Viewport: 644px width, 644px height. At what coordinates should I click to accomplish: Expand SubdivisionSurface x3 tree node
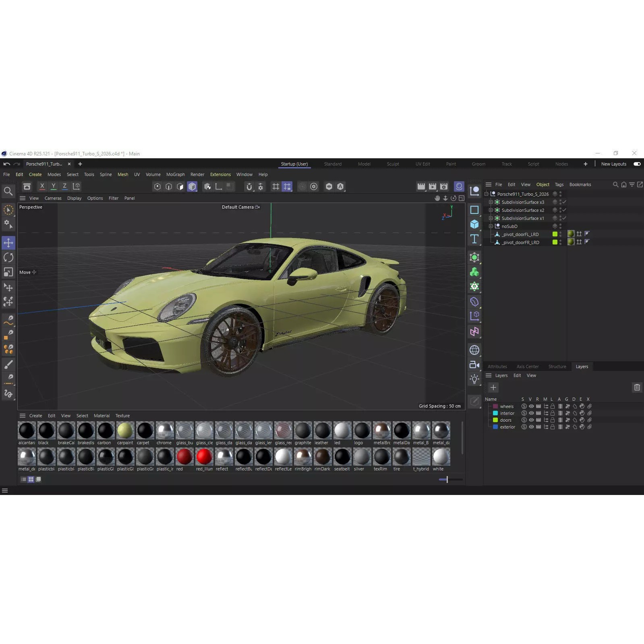[x=491, y=202]
